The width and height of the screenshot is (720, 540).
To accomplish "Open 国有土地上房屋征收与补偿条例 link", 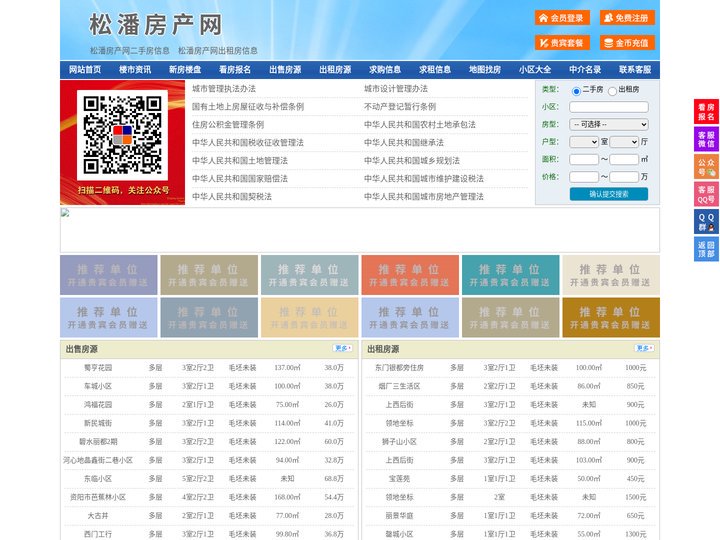I will click(x=248, y=107).
